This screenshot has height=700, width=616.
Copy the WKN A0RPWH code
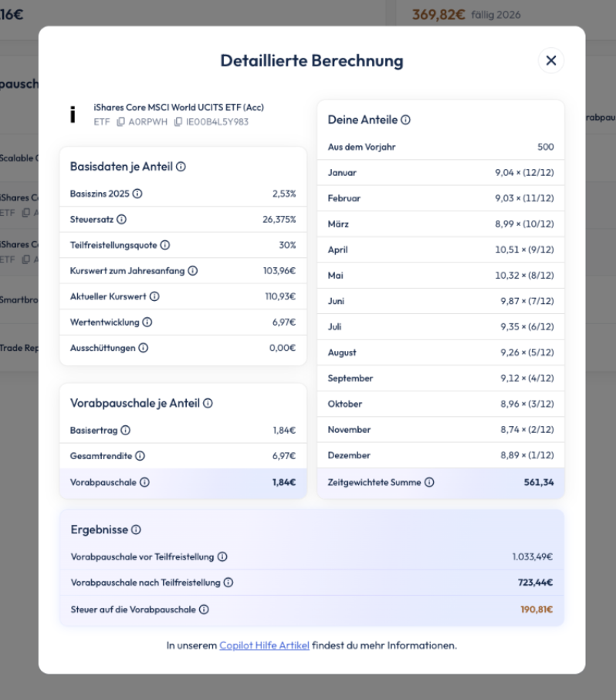point(120,122)
